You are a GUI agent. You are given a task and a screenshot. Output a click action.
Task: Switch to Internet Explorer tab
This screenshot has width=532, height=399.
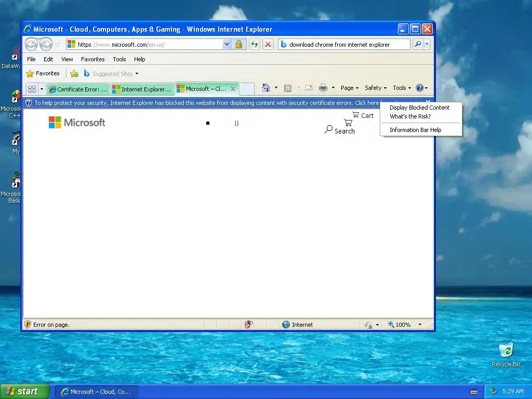142,89
